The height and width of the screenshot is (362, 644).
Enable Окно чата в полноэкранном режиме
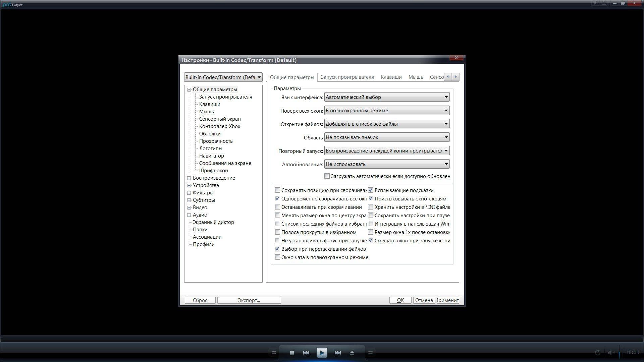pos(277,257)
